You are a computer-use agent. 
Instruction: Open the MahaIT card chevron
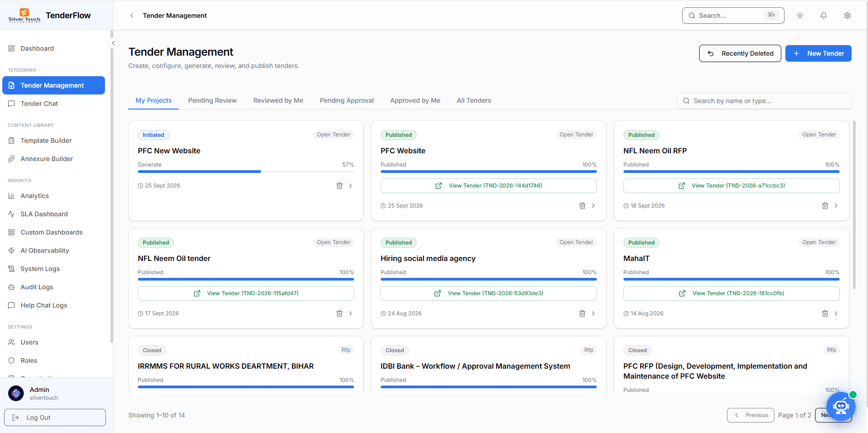click(836, 313)
